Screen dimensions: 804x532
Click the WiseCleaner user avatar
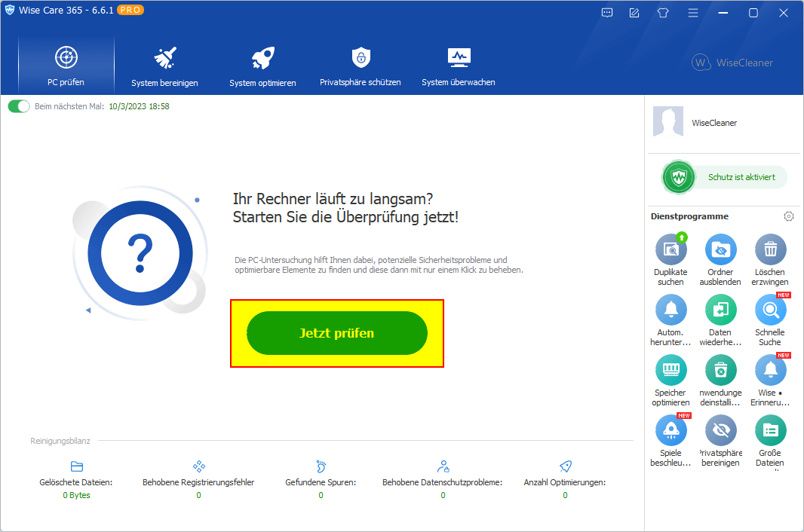click(668, 121)
